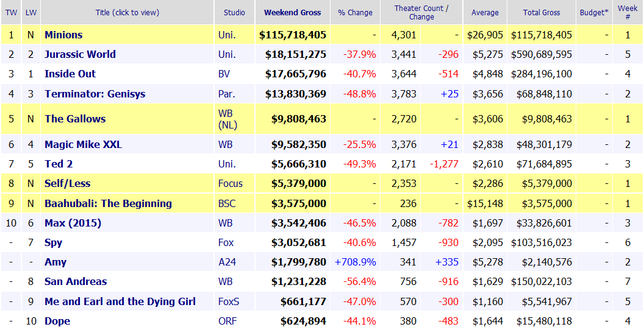
Task: Open the Amy movie page
Action: [55, 262]
